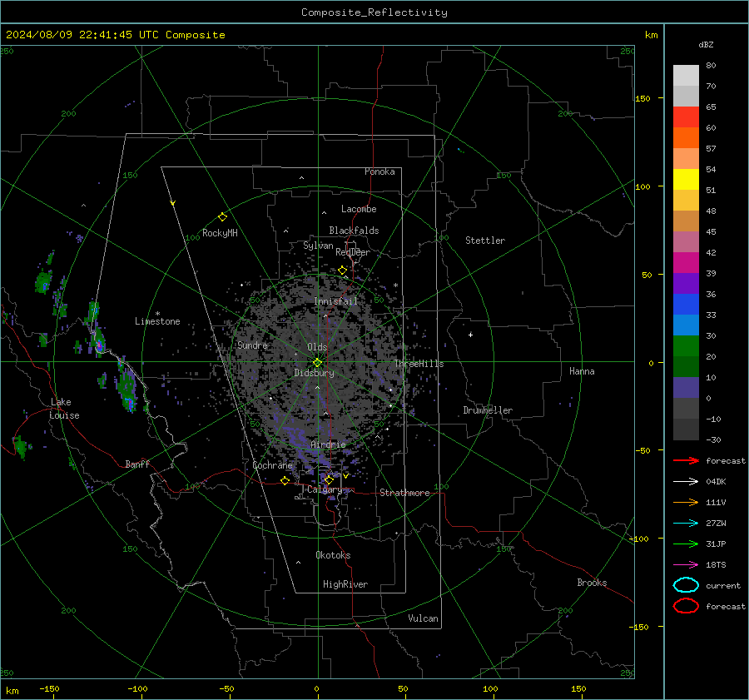The width and height of the screenshot is (749, 700).
Task: Select the blue 36 dBZ color swatch
Action: tap(686, 304)
